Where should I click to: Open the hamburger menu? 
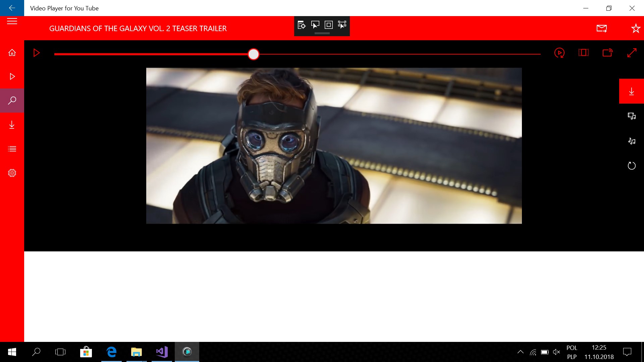tap(12, 21)
